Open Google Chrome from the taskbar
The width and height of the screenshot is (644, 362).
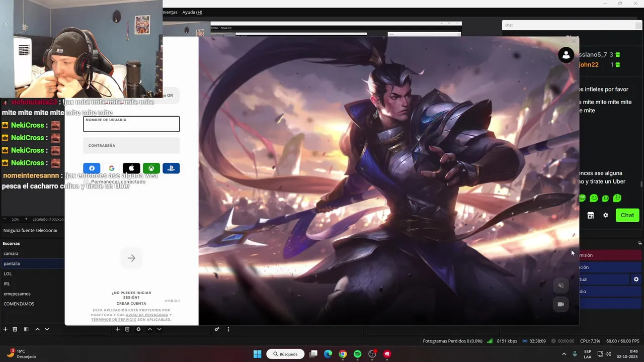pos(343,354)
